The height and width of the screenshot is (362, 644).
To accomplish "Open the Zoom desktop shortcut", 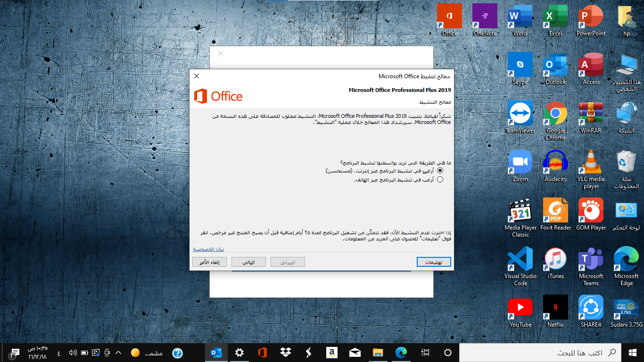I will (x=520, y=166).
